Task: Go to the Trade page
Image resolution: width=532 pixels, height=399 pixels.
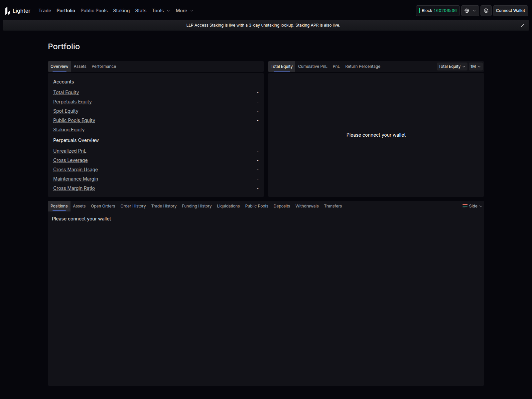Action: click(45, 11)
